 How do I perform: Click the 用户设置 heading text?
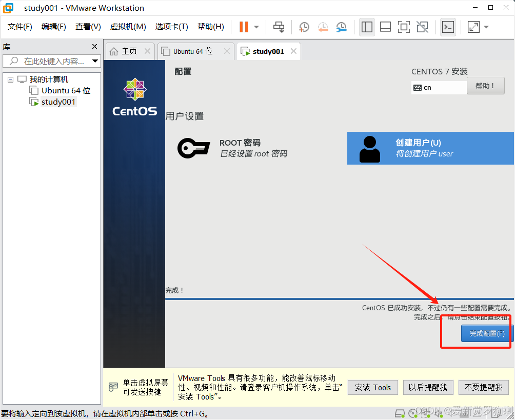[185, 116]
